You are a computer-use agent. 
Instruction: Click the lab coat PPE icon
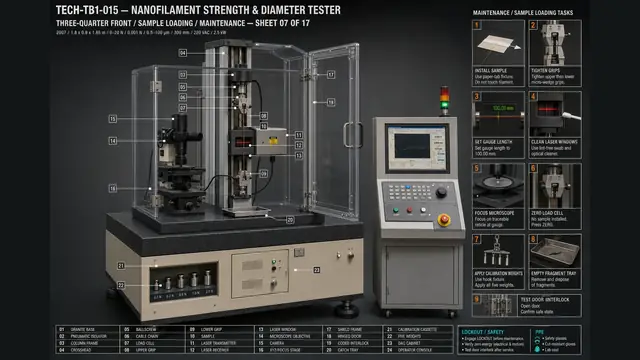coord(537,350)
